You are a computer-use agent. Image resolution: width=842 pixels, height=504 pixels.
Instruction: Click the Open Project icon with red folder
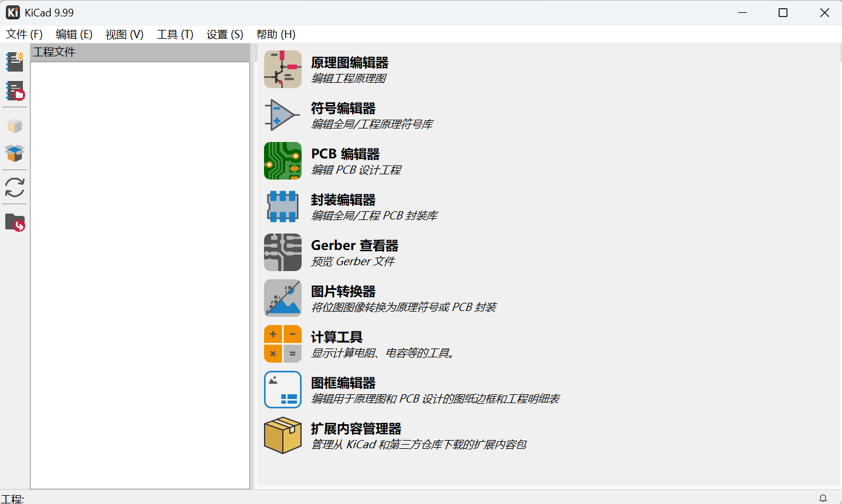15,91
